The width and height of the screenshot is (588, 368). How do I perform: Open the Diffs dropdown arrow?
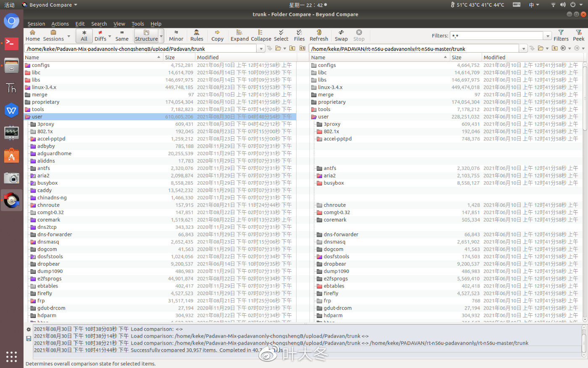point(110,36)
